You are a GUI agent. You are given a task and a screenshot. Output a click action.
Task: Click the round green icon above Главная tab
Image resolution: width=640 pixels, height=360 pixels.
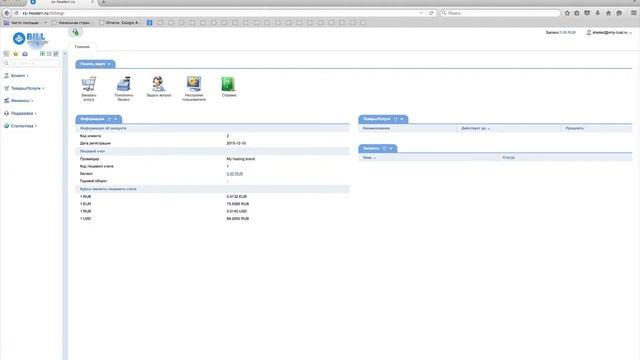(76, 32)
